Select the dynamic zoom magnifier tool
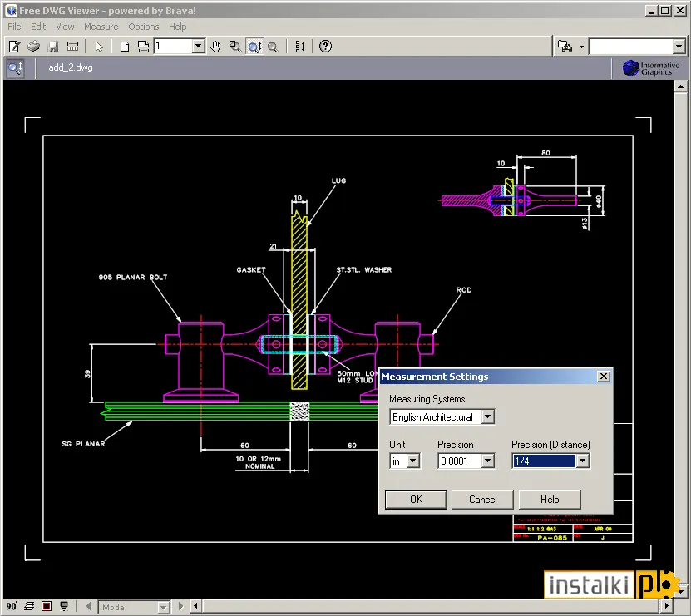This screenshot has height=616, width=691. [x=254, y=47]
